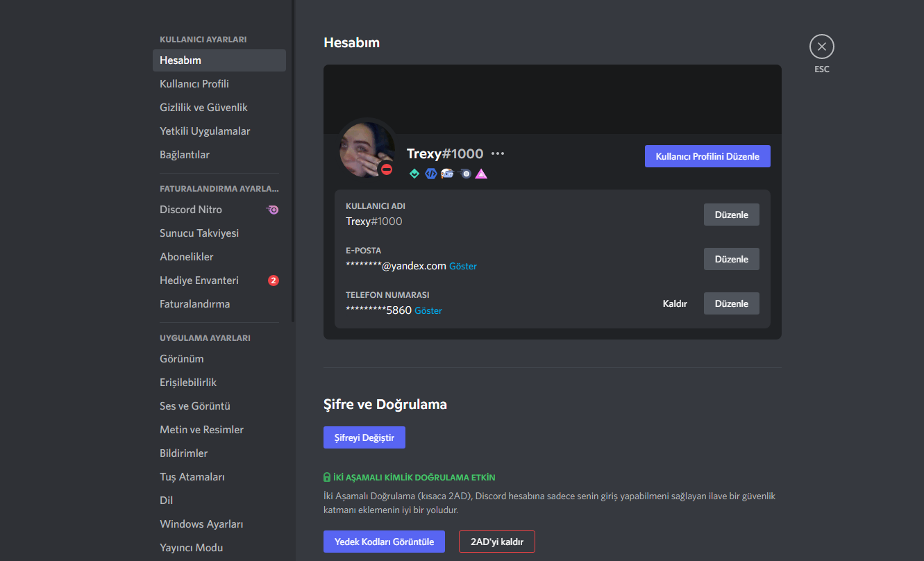Viewport: 924px width, 561px height.
Task: Click İki Aşamalı Kimlik Doğrulama Etkin text
Action: coord(414,478)
